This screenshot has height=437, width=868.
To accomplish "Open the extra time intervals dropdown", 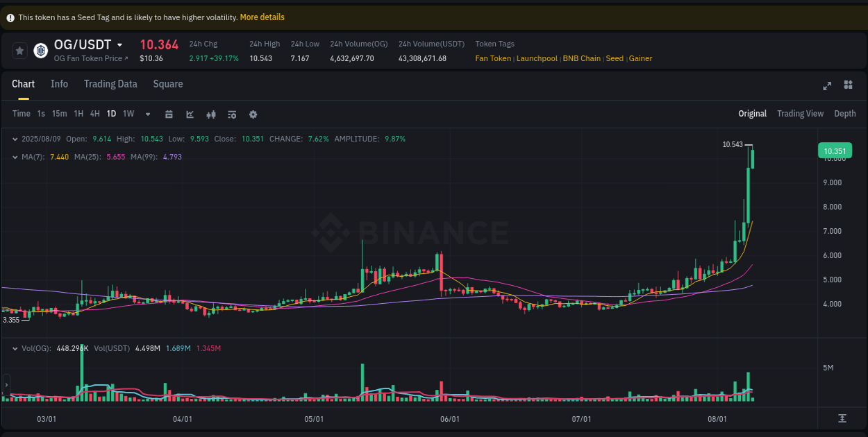I will 147,113.
